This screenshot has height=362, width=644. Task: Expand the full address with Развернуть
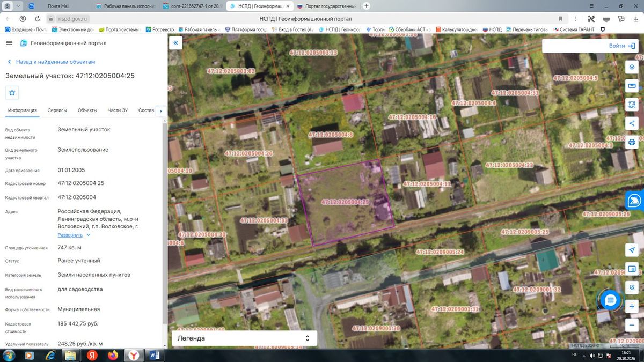click(74, 235)
